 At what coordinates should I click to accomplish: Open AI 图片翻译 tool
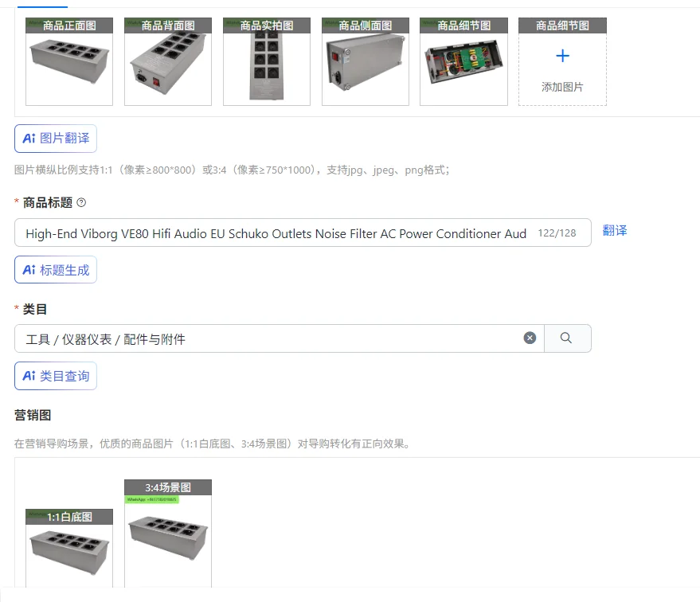56,139
